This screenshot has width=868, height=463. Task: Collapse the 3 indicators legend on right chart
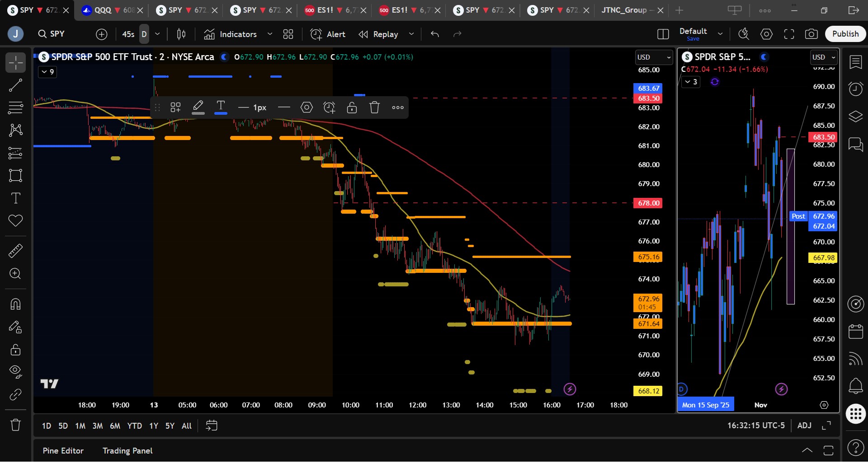691,82
